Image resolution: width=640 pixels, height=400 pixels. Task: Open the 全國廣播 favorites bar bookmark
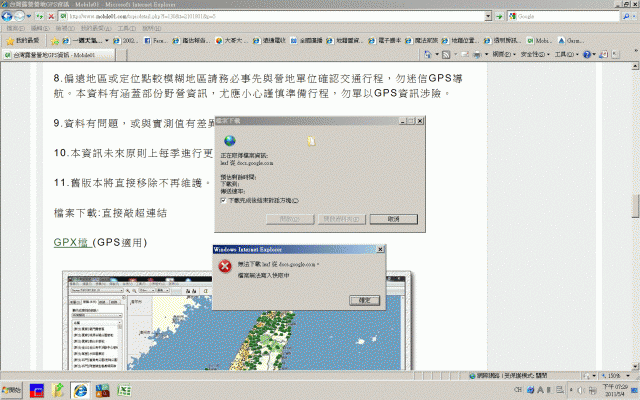pyautogui.click(x=306, y=41)
